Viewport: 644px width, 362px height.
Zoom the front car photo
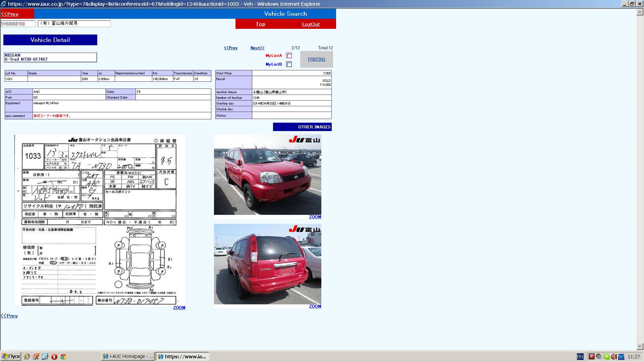pos(315,217)
